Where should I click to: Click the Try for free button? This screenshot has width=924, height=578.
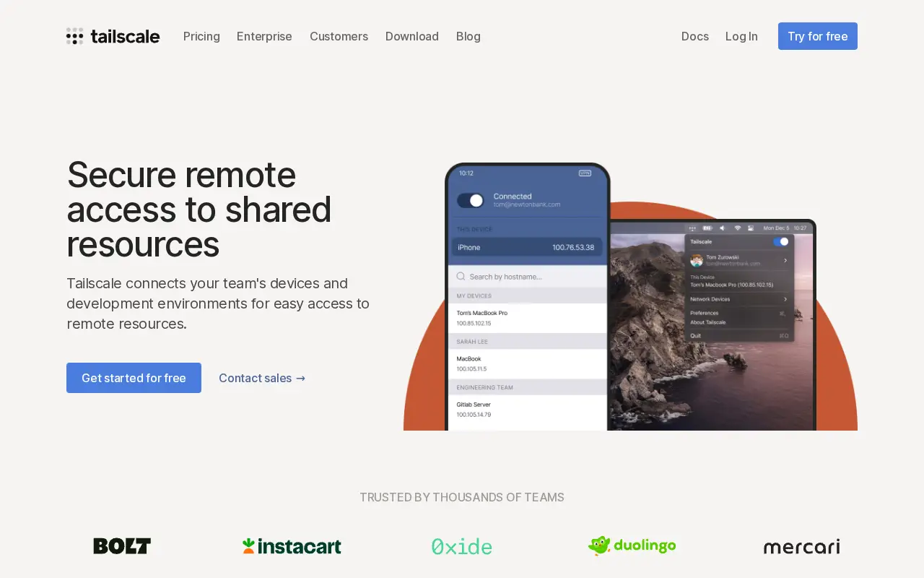click(x=818, y=36)
